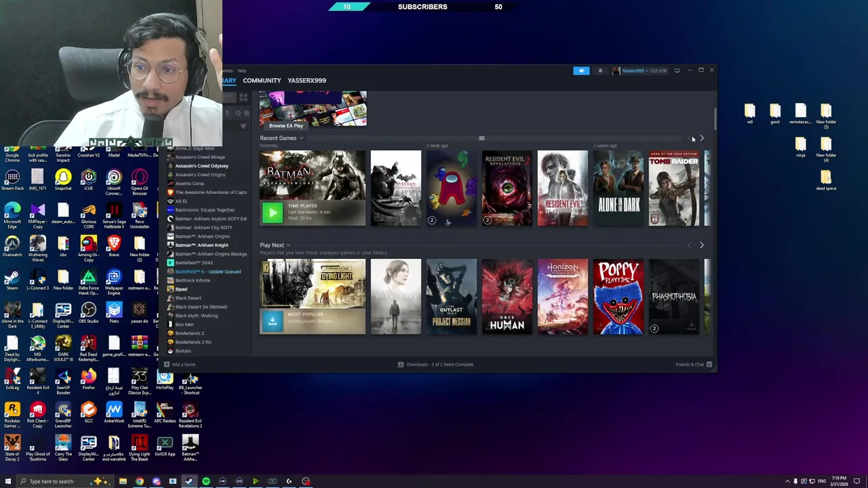
Task: Click the Firefox desktop icon
Action: coord(89,381)
